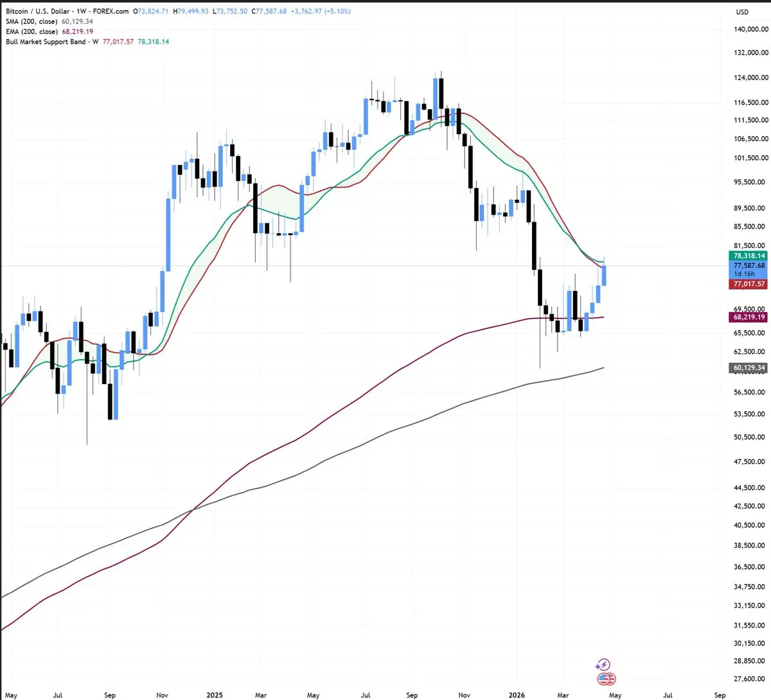
Task: Click the 124,000.00 price scale label
Action: [750, 78]
